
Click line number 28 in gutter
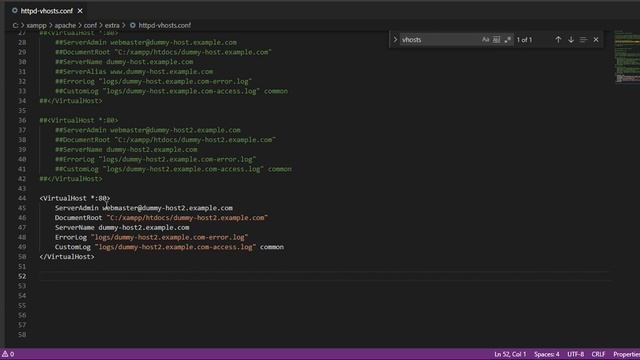[22, 42]
